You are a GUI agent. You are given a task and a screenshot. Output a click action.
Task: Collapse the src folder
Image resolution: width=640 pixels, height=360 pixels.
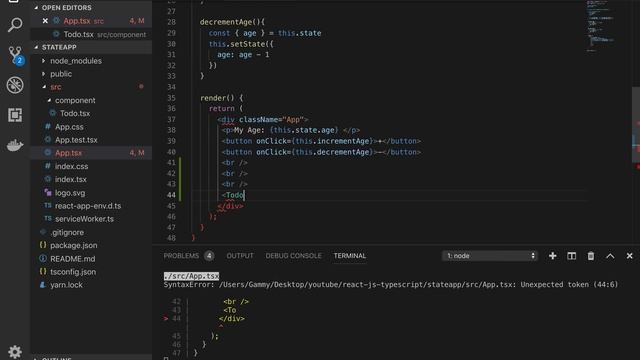[56, 87]
